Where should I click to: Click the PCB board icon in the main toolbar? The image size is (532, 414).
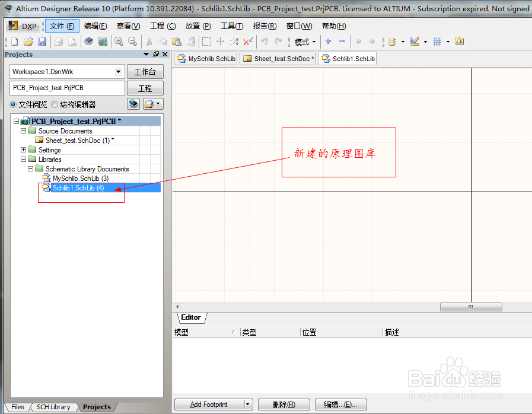coord(103,42)
